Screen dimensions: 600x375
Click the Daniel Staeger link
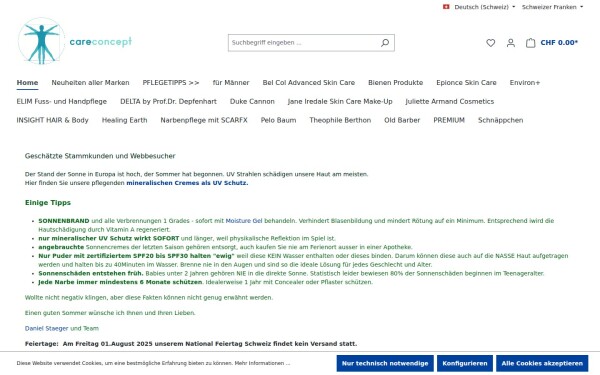(x=46, y=328)
